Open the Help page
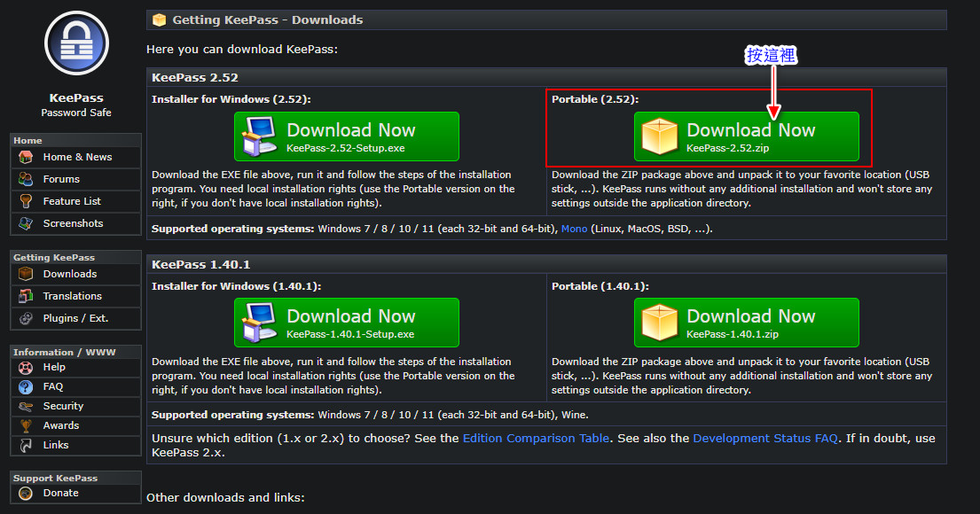Screen dimensions: 980x514 click(x=76, y=367)
